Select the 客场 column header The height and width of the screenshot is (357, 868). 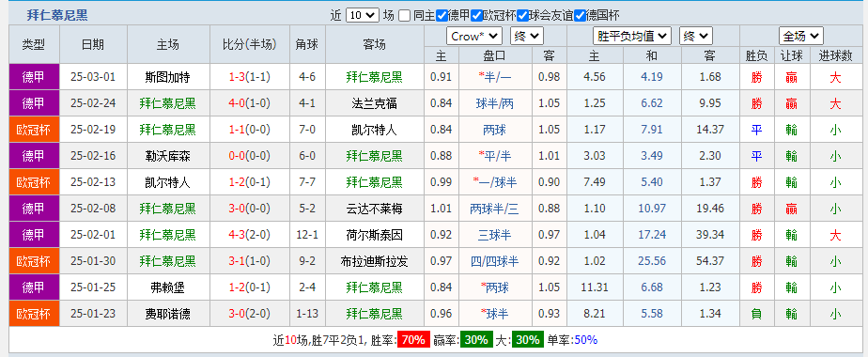374,45
